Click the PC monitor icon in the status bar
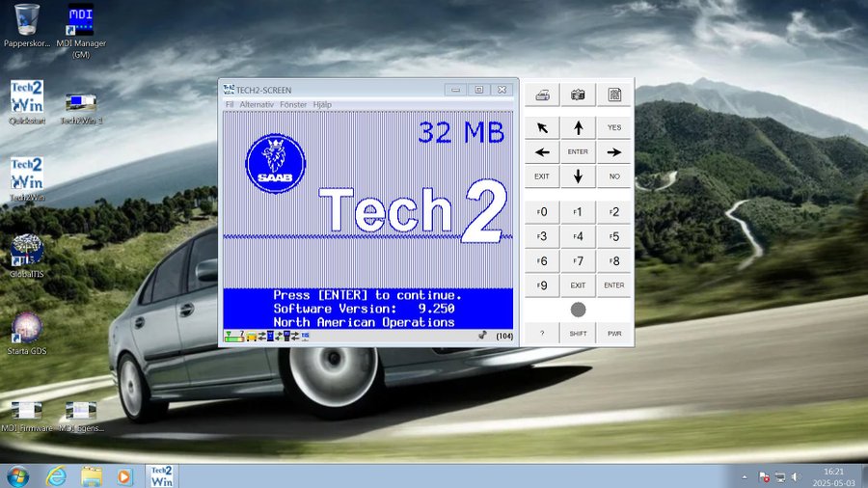The image size is (868, 488). click(305, 336)
